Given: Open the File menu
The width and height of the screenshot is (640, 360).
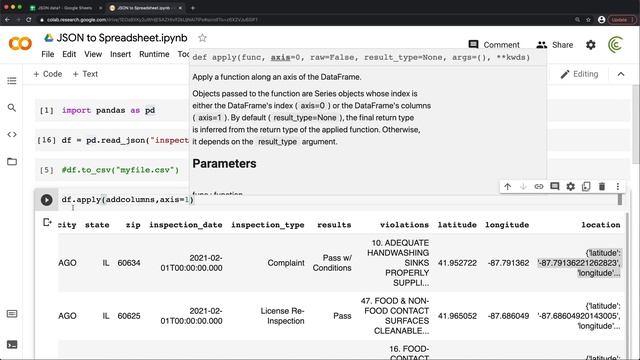Looking at the screenshot, I should (48, 54).
